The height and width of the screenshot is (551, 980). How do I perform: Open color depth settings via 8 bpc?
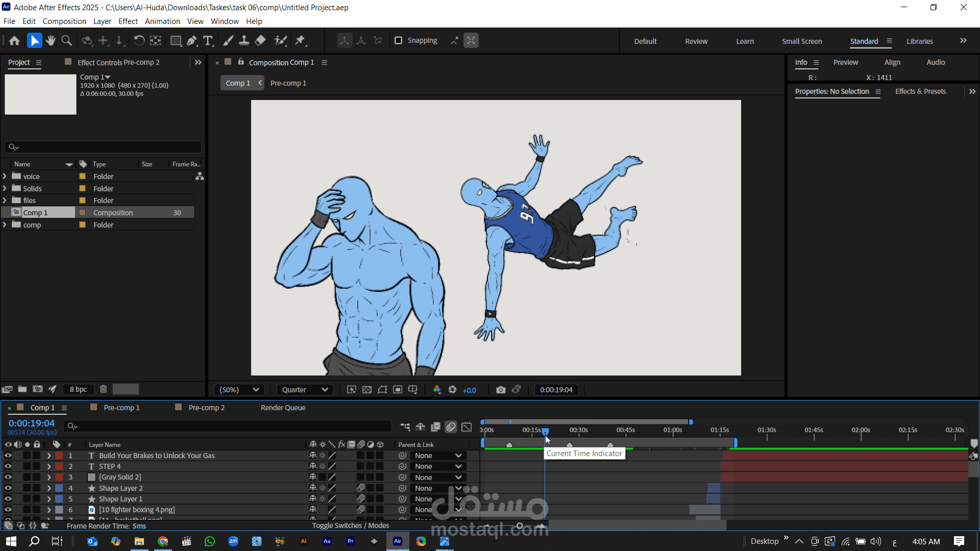coord(79,389)
